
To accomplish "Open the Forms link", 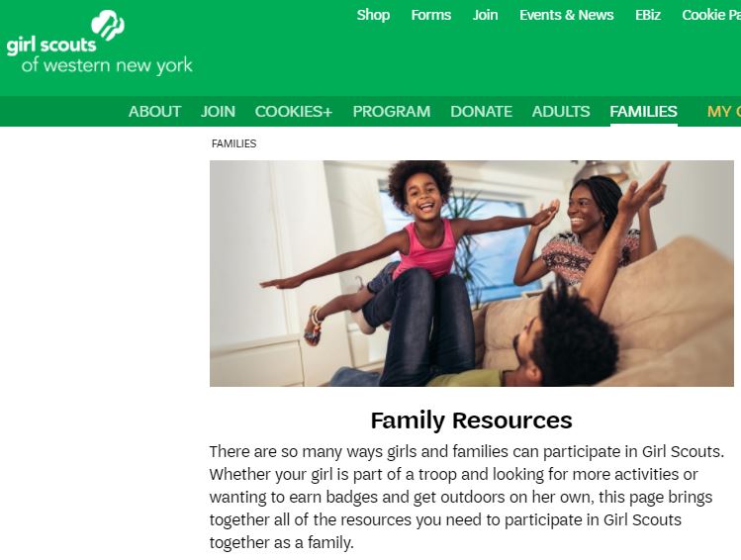I will coord(431,15).
